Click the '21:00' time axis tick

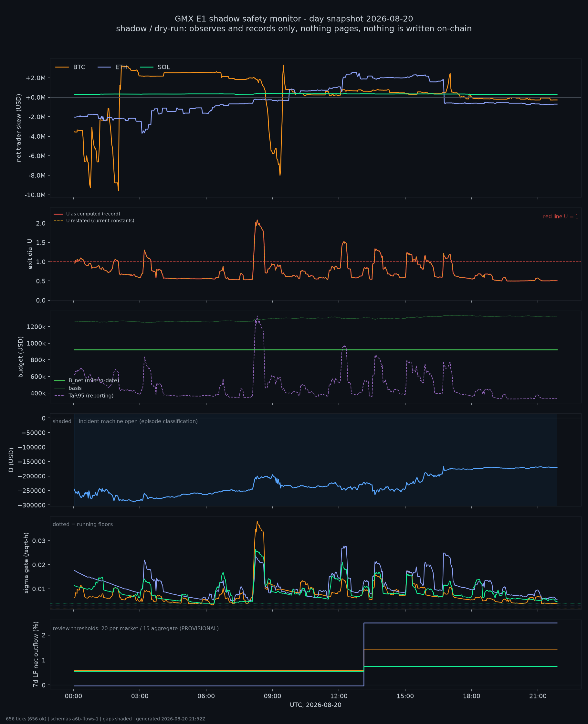click(538, 696)
